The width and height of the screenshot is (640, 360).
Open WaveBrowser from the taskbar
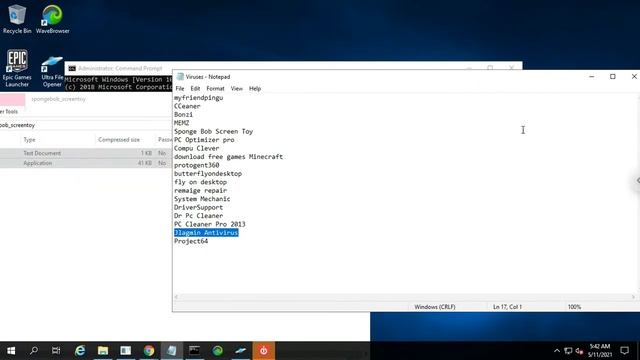tap(218, 351)
